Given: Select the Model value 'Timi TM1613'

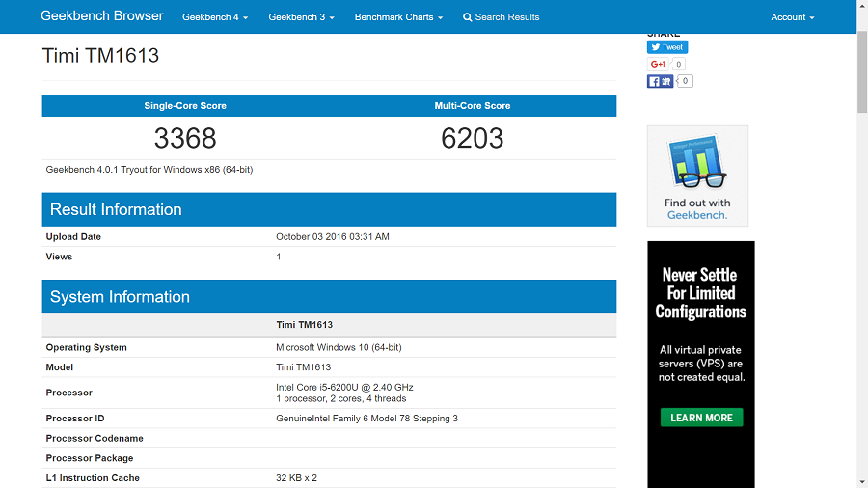Looking at the screenshot, I should (304, 367).
